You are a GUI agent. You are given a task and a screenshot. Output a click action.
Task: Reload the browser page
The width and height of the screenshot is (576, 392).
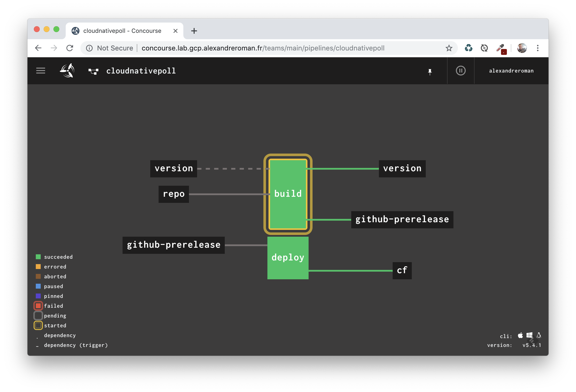click(70, 48)
